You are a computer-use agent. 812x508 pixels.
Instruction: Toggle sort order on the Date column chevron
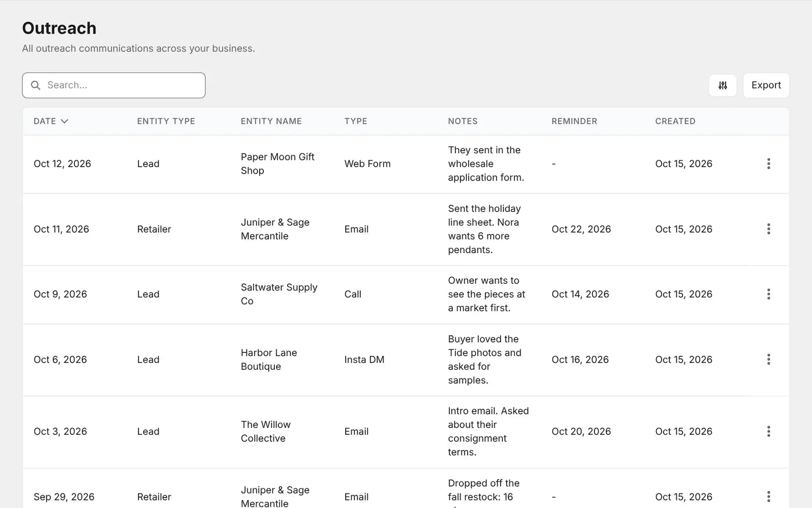click(64, 121)
